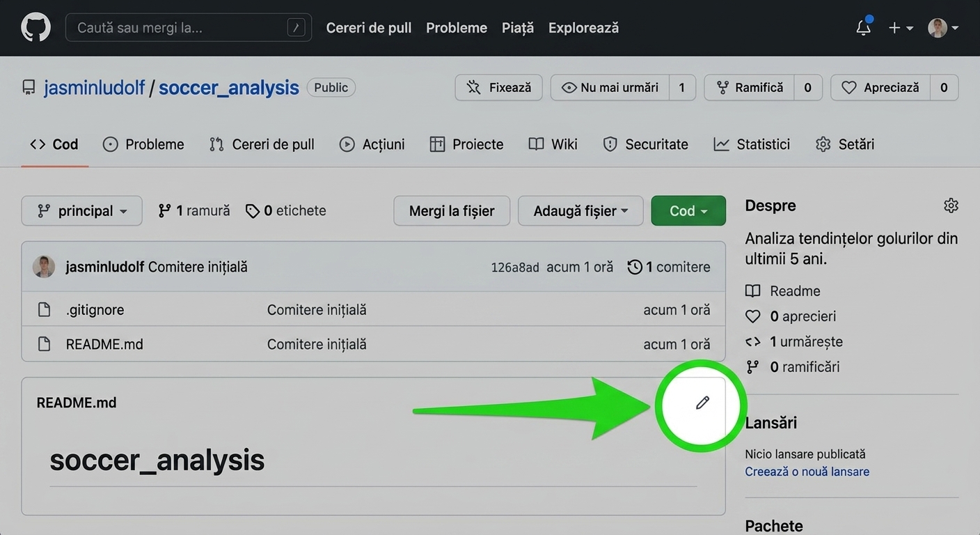The height and width of the screenshot is (535, 980).
Task: Star repository with Apreciază button
Action: click(880, 88)
